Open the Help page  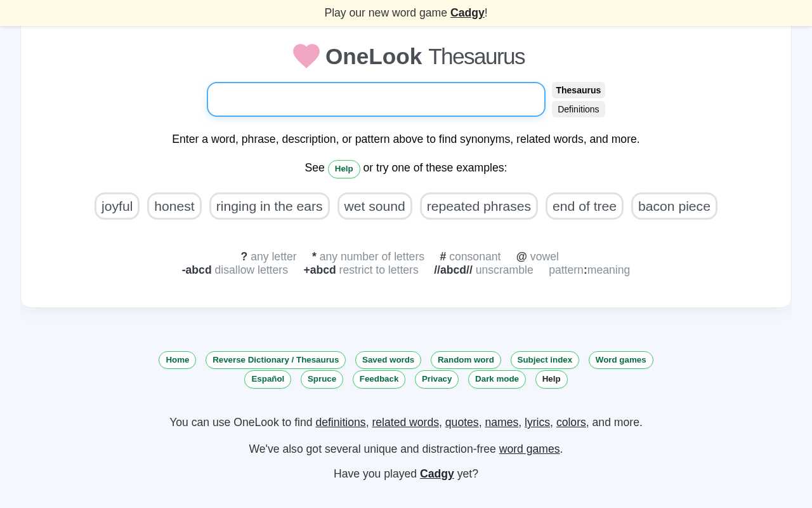[x=344, y=169]
